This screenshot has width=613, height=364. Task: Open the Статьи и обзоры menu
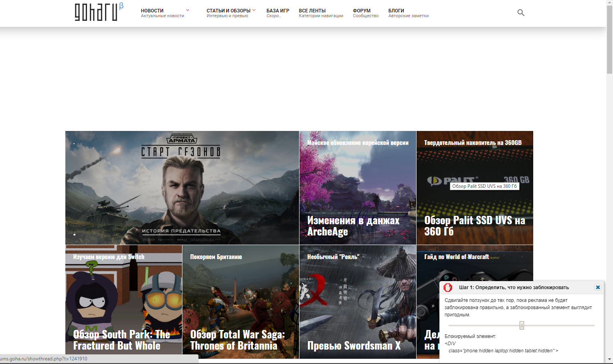tap(228, 13)
